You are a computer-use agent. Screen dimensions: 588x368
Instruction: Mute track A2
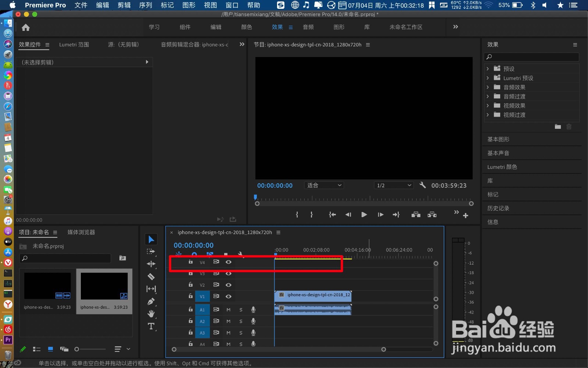point(229,321)
